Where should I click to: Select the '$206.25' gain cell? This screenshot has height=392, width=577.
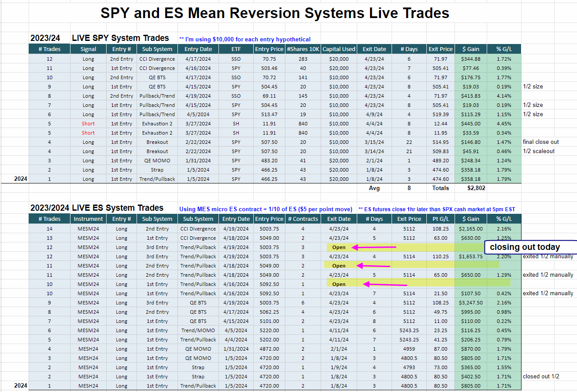tap(470, 340)
